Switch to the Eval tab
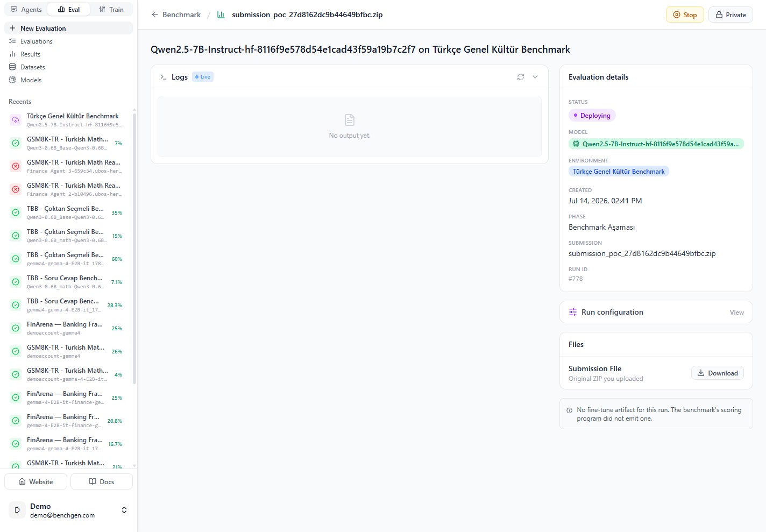The width and height of the screenshot is (766, 532). [x=69, y=10]
